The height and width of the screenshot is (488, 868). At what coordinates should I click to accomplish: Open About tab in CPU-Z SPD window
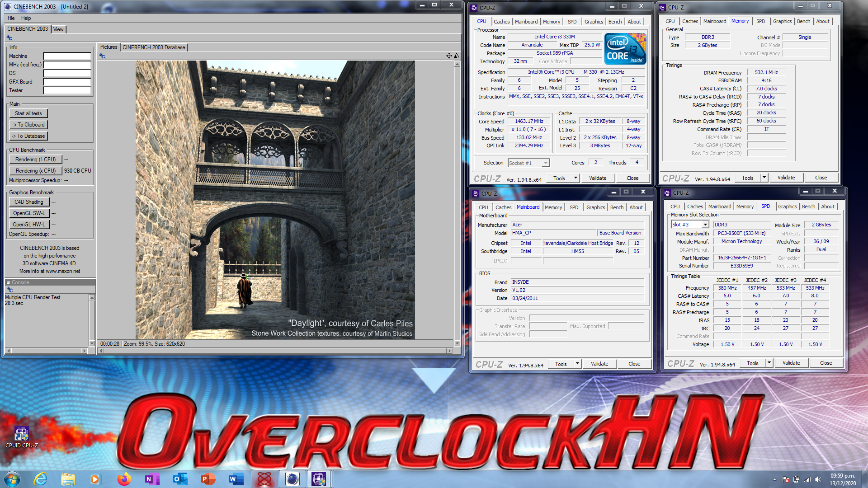coord(828,206)
